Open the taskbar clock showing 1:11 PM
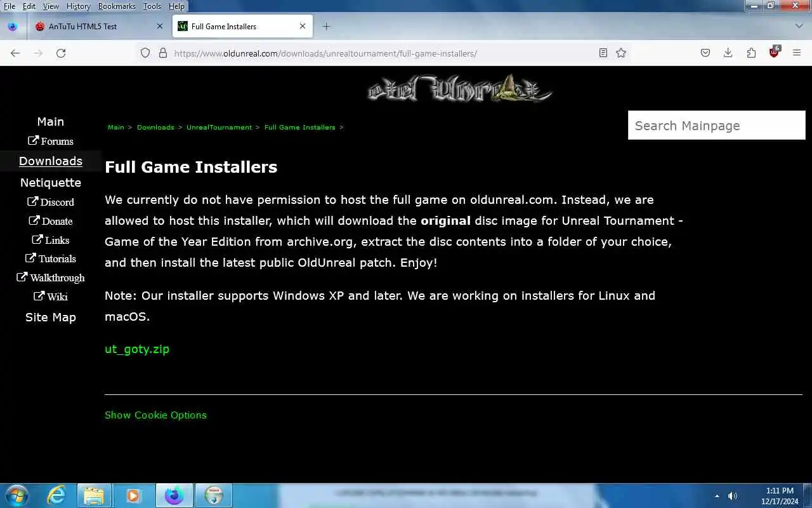Image resolution: width=812 pixels, height=508 pixels. click(x=780, y=495)
